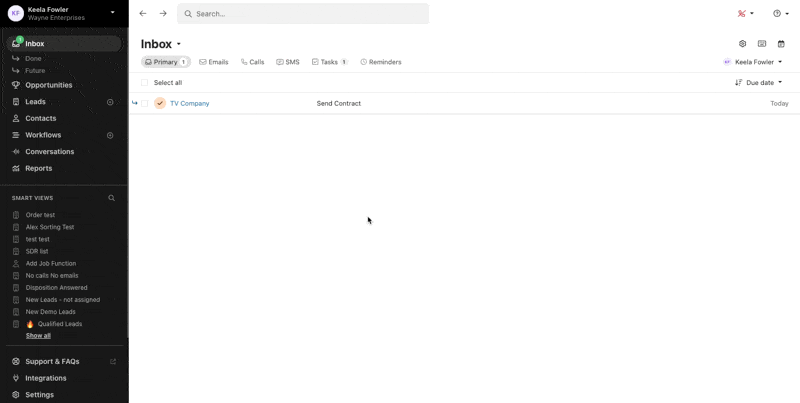Open the Inbox in the sidebar

(64, 44)
